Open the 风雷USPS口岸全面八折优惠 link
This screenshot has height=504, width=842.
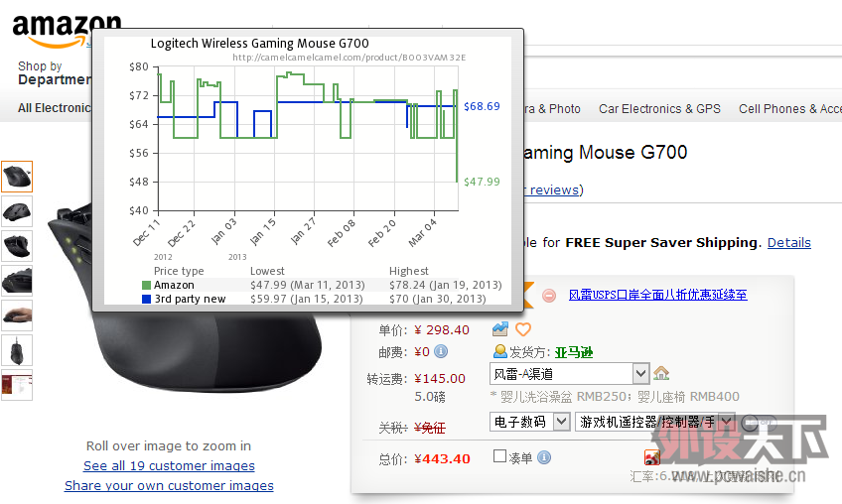[x=657, y=295]
